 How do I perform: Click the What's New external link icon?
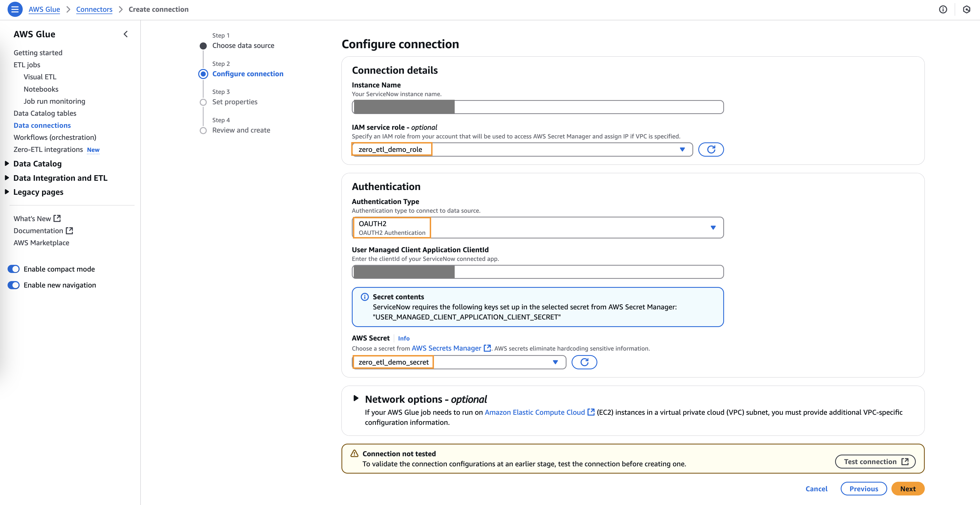click(x=57, y=218)
